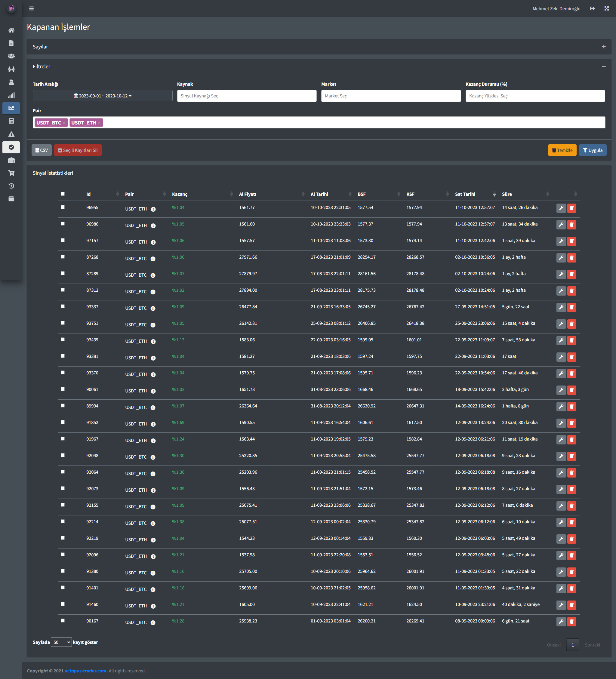The height and width of the screenshot is (679, 616).
Task: Delete row 92048 with trash icon
Action: tap(571, 456)
